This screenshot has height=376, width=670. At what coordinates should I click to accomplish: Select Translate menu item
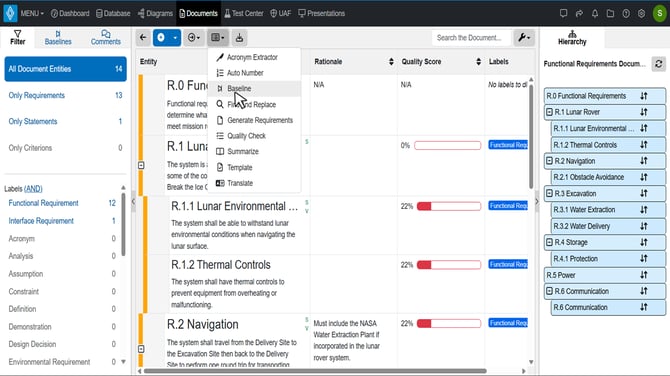[254, 183]
